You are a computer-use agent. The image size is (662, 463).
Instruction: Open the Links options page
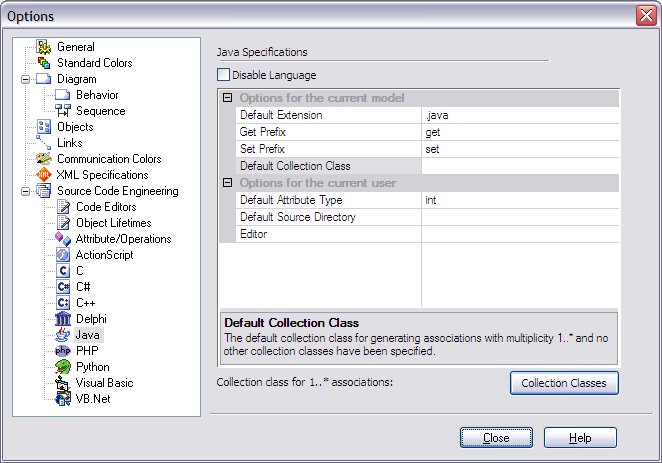coord(70,143)
